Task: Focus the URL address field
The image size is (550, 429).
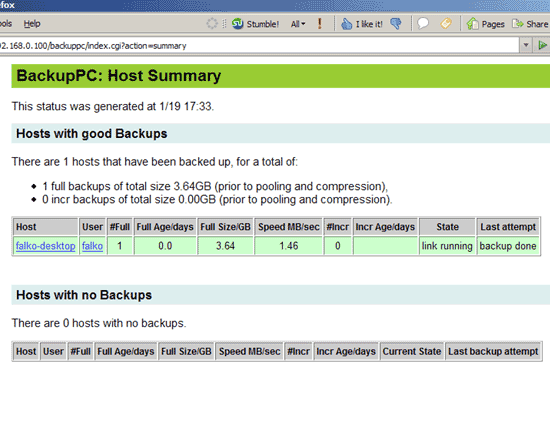Action: click(x=259, y=46)
